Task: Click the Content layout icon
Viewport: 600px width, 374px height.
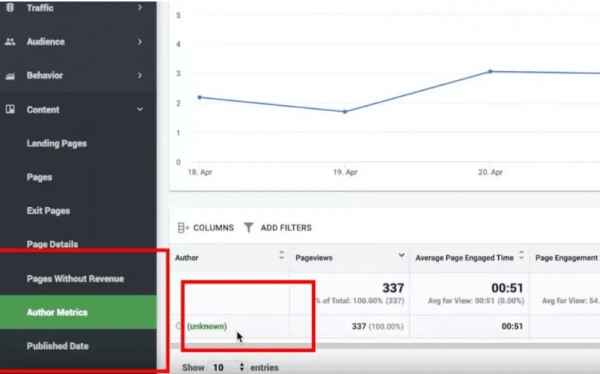Action: [x=10, y=109]
